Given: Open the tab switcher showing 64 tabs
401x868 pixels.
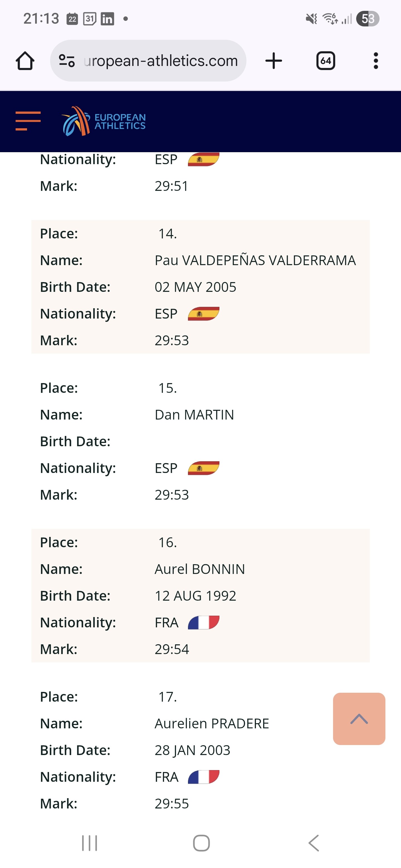Looking at the screenshot, I should pos(326,61).
